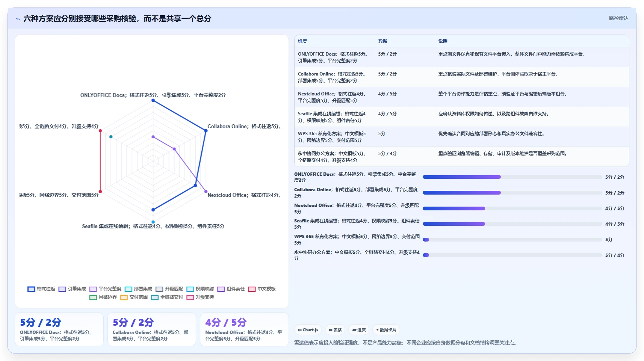Click the Seafile 集成在线编辑 progress bar
This screenshot has width=644, height=361.
512,224
